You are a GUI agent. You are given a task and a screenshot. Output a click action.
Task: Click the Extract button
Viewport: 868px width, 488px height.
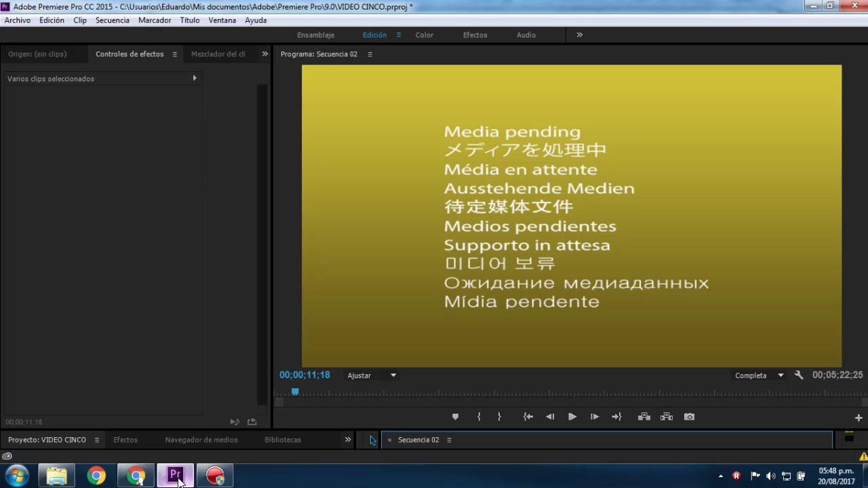point(667,417)
